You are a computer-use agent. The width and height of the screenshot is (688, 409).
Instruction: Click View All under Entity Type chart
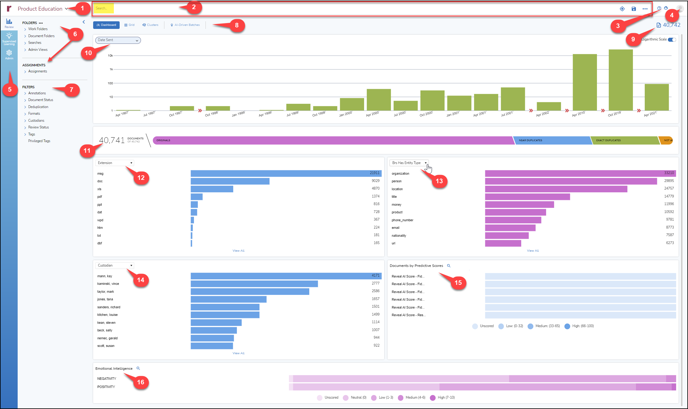coord(533,251)
